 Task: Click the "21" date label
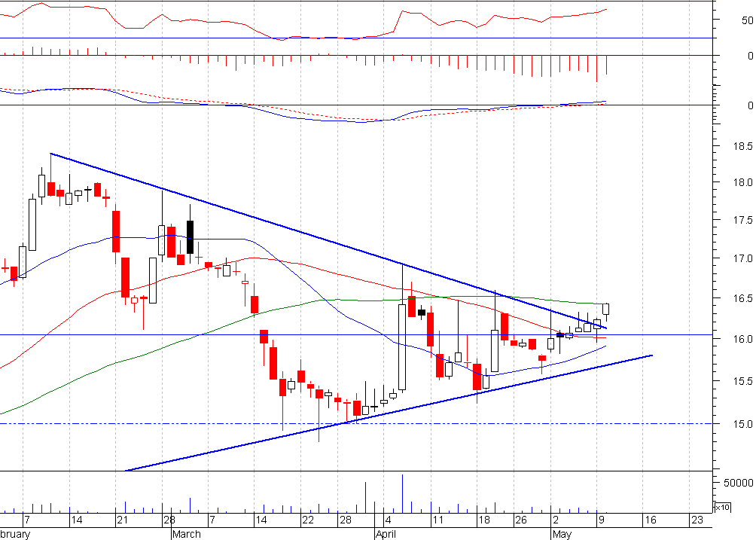pyautogui.click(x=123, y=520)
